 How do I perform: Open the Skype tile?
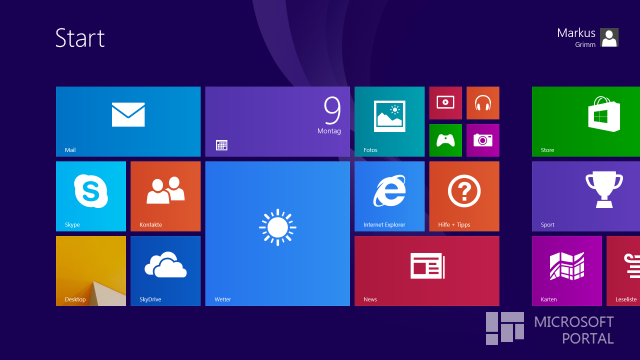point(91,196)
